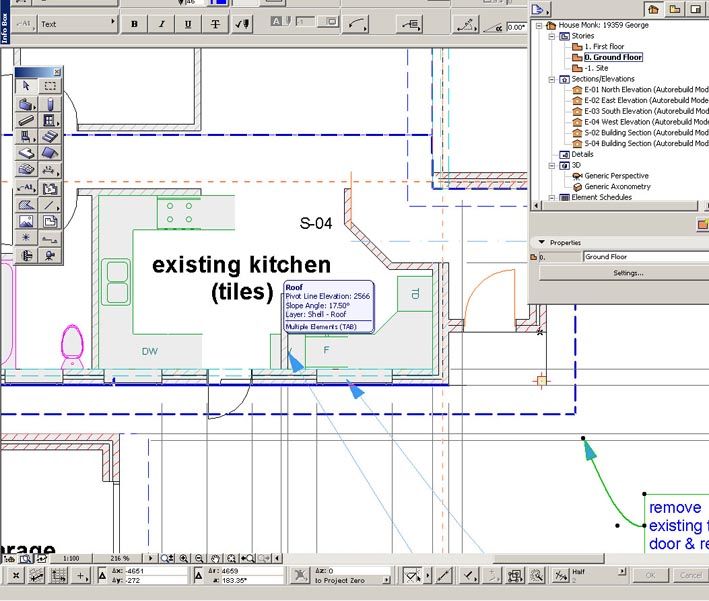Viewport: 709px width, 601px height.
Task: Activate the Dimension tool
Action: click(50, 170)
